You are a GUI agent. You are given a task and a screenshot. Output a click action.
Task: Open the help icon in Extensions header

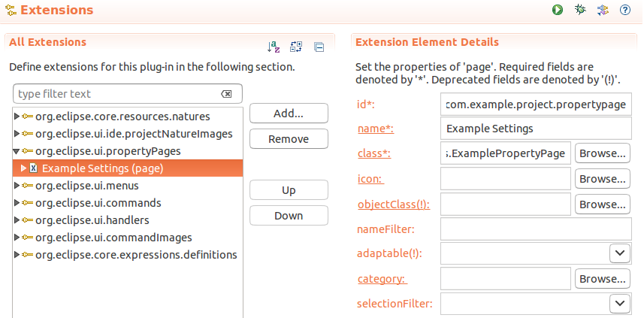tap(624, 10)
